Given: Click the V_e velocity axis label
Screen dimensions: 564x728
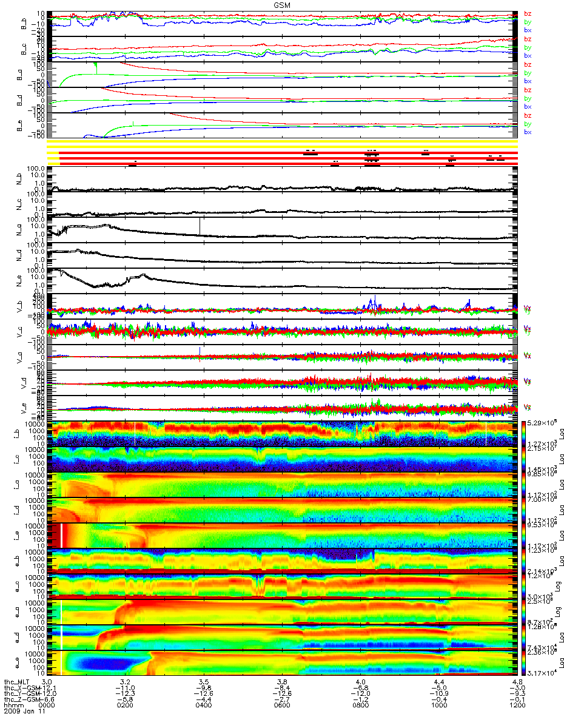Looking at the screenshot, I should click(25, 409).
